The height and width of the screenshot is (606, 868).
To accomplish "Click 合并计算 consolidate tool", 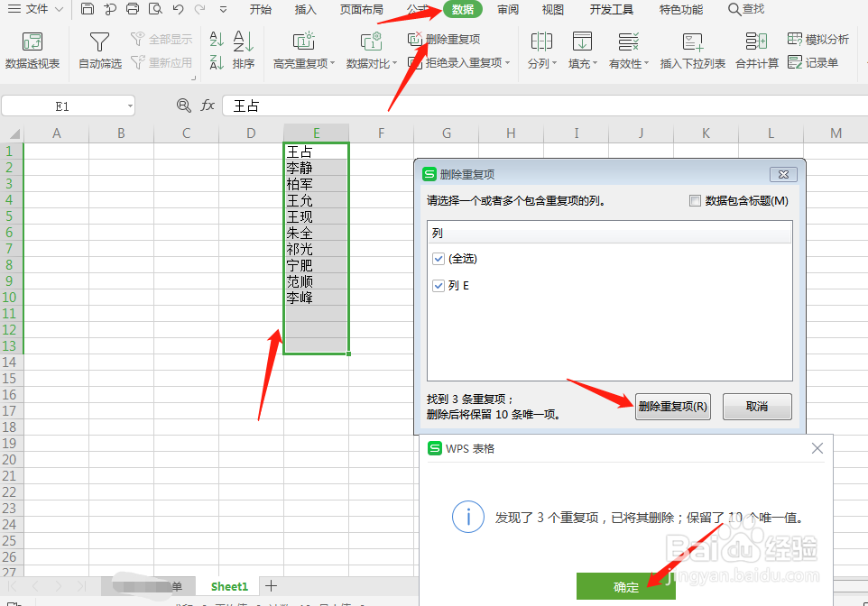I will 757,50.
